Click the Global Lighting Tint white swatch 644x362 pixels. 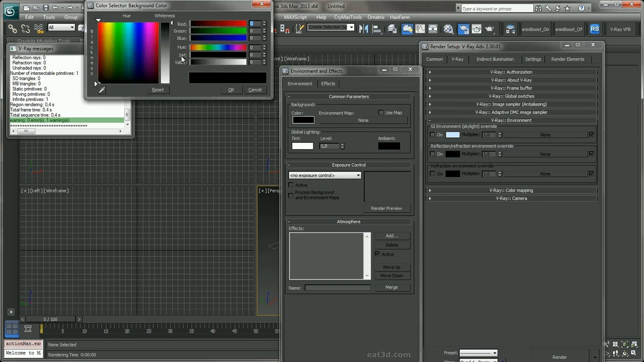(302, 146)
